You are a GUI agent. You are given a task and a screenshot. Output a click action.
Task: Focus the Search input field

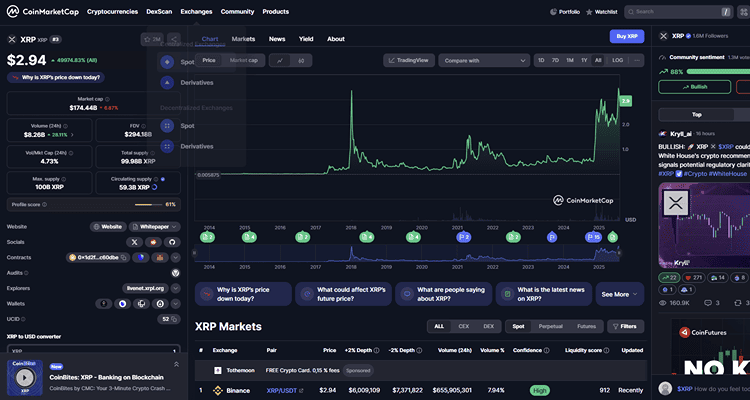[678, 12]
